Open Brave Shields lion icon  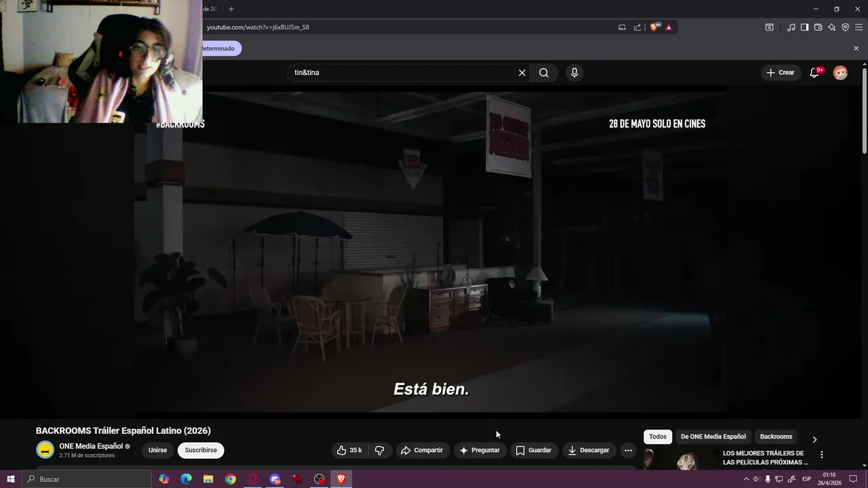(654, 27)
